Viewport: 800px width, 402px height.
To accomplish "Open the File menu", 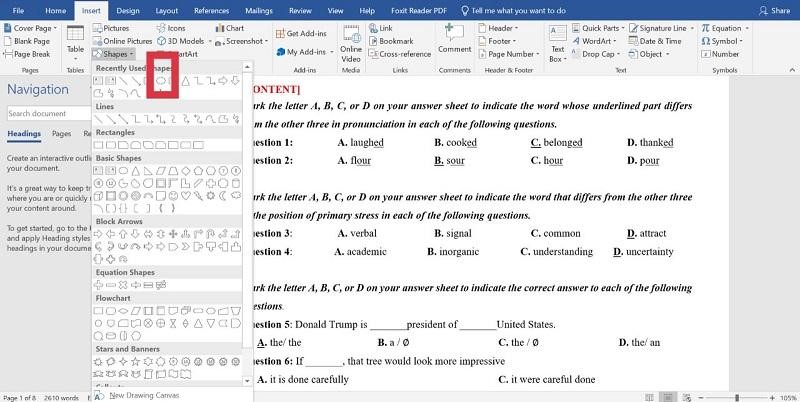I will 18,10.
